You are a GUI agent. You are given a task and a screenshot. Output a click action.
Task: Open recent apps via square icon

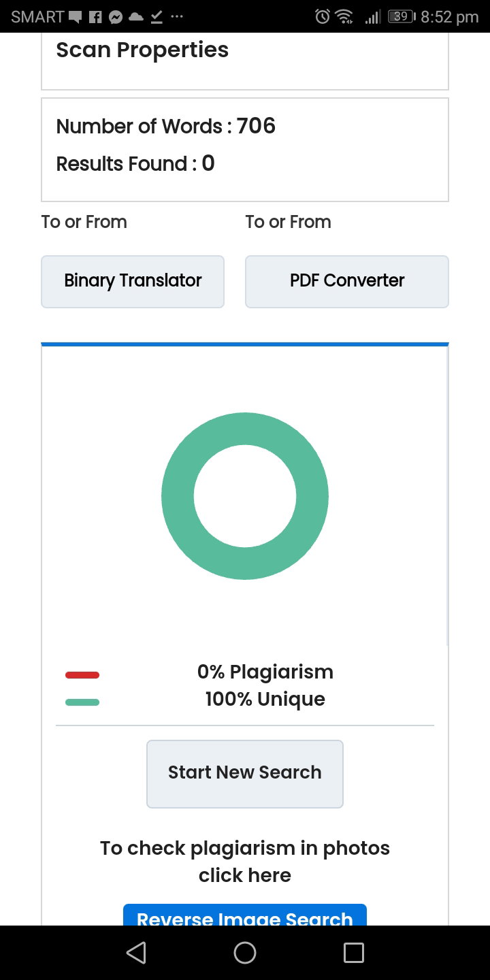coord(354,953)
